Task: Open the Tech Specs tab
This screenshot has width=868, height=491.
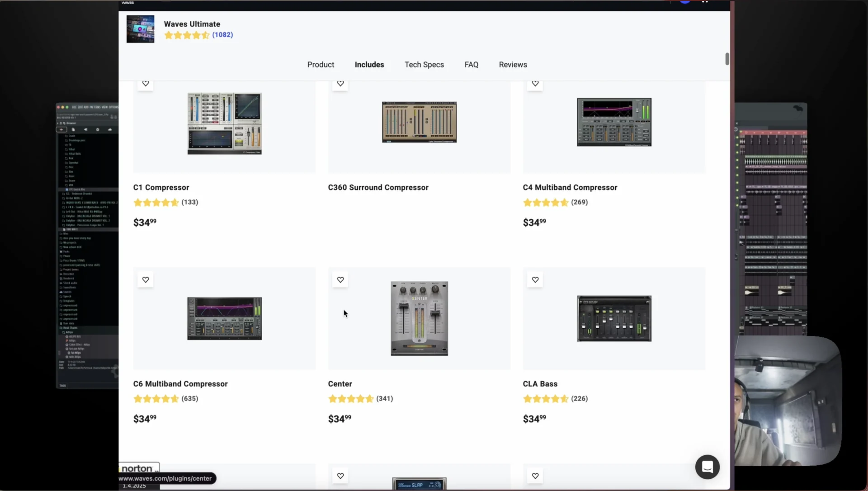Action: click(424, 65)
